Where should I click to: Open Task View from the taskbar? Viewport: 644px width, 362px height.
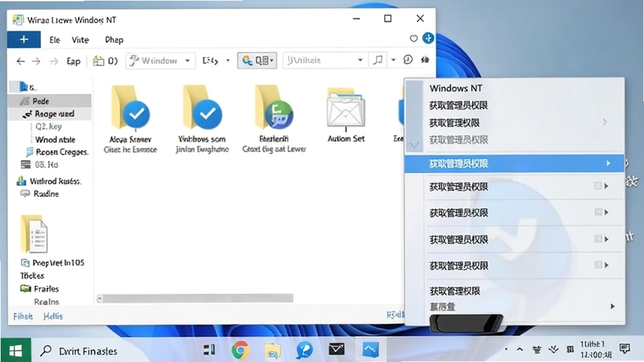(x=209, y=350)
